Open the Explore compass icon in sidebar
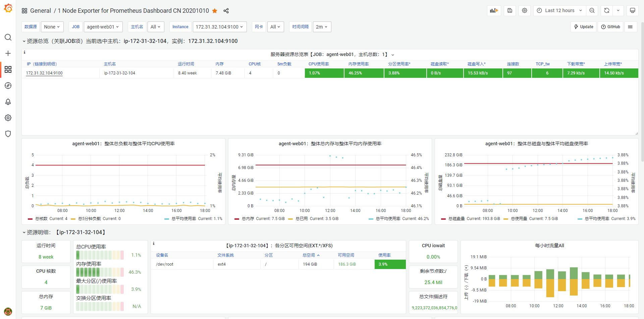 (8, 86)
